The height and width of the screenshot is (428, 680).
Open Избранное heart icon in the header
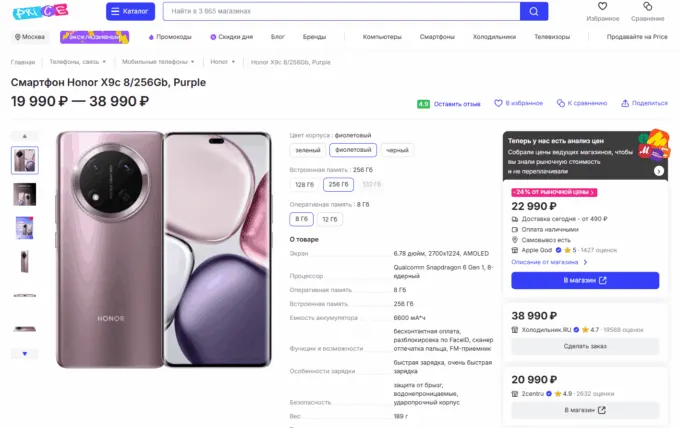pyautogui.click(x=603, y=7)
